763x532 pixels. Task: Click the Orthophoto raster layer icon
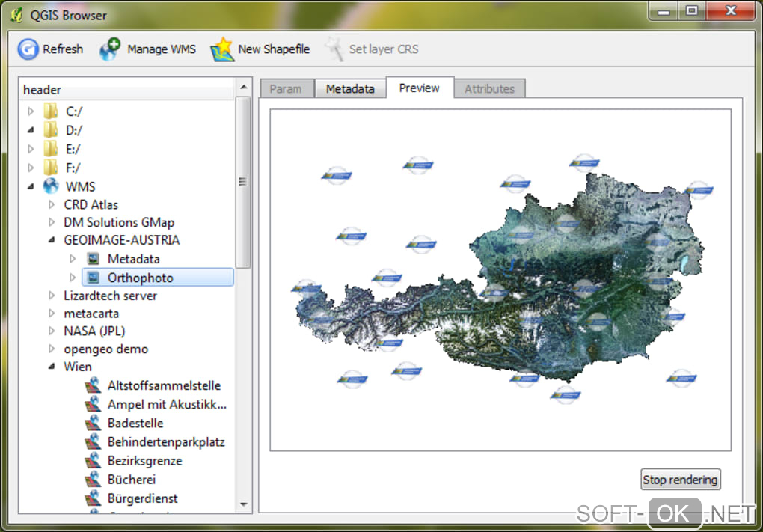point(93,278)
